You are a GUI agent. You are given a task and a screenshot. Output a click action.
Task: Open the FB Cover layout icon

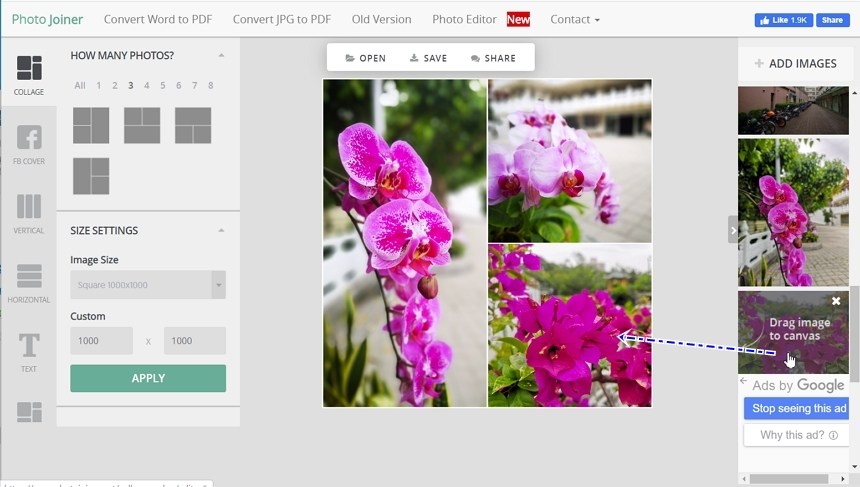pyautogui.click(x=29, y=144)
